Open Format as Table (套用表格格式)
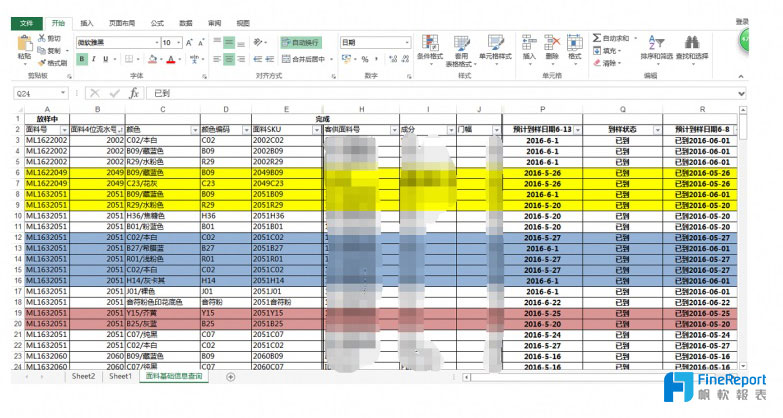 461,50
